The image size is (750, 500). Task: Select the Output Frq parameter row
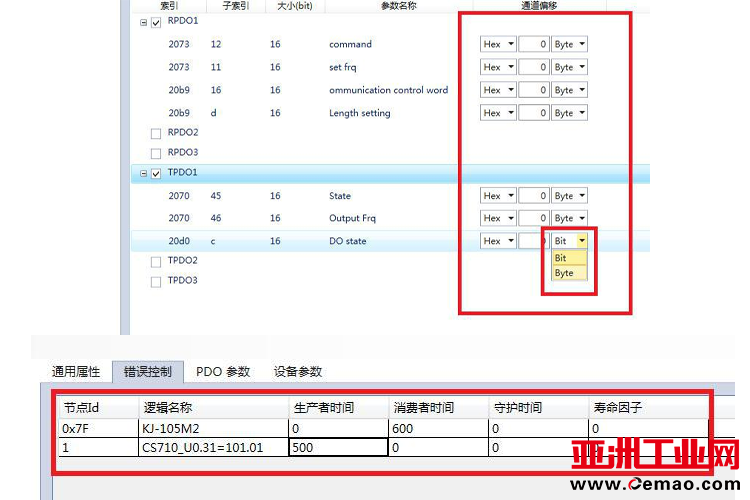click(x=390, y=218)
